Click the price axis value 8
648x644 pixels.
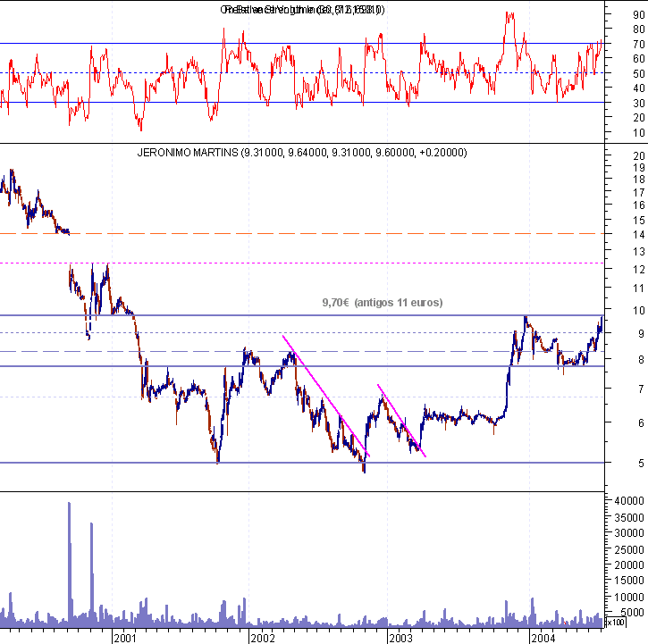point(641,359)
